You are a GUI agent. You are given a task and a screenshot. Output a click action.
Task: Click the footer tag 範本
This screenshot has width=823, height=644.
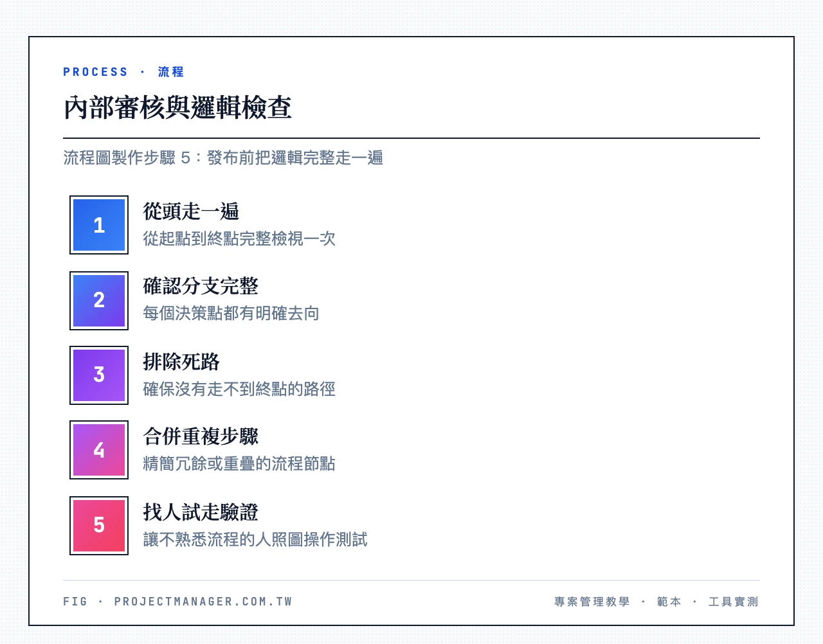click(669, 602)
